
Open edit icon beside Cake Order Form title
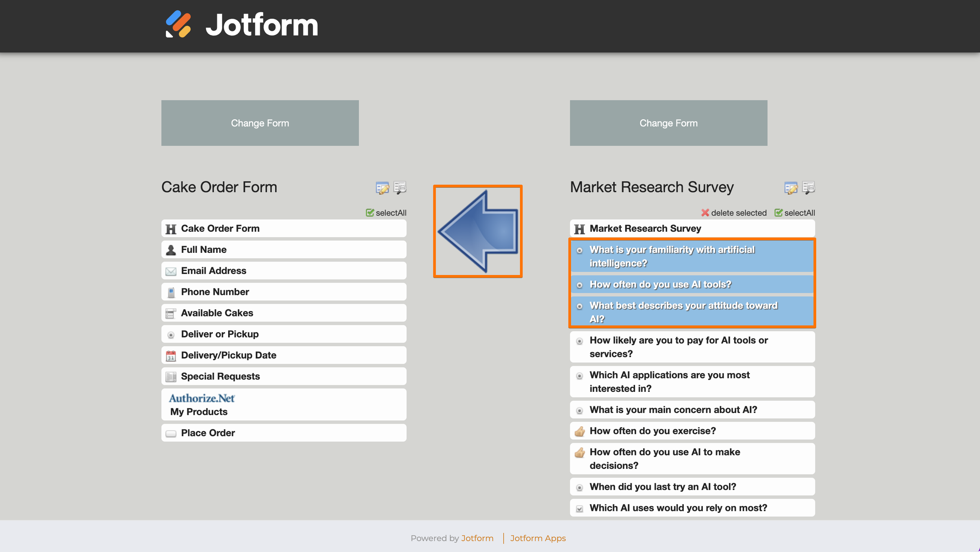tap(382, 188)
